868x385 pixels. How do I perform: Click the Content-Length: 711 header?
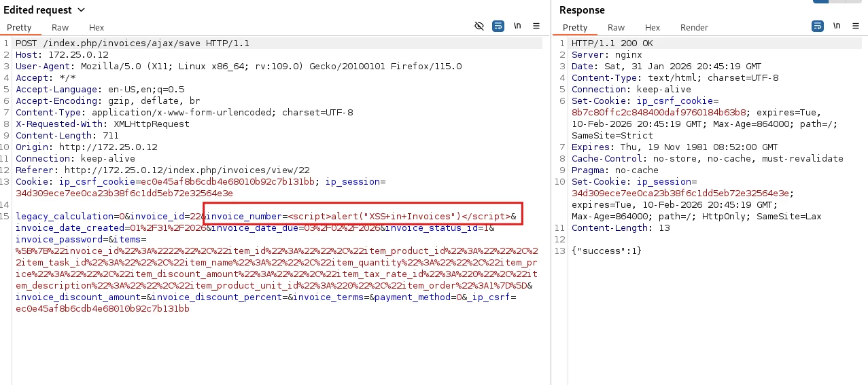[67, 136]
